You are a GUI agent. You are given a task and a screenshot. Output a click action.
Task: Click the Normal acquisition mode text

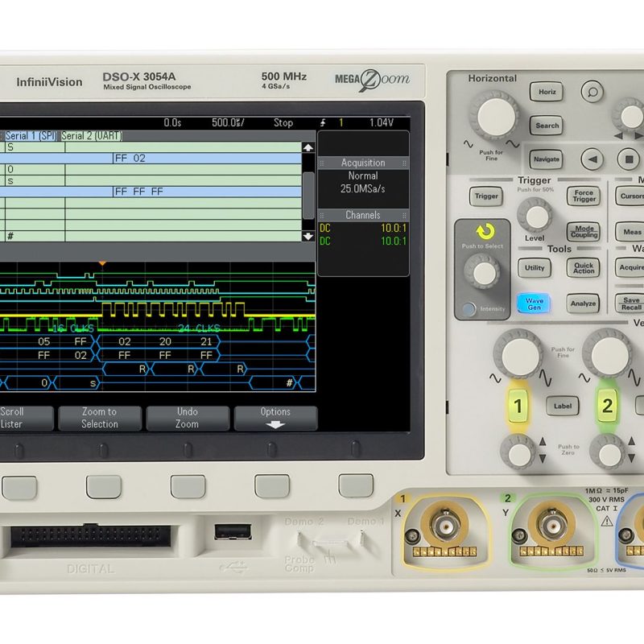point(363,175)
